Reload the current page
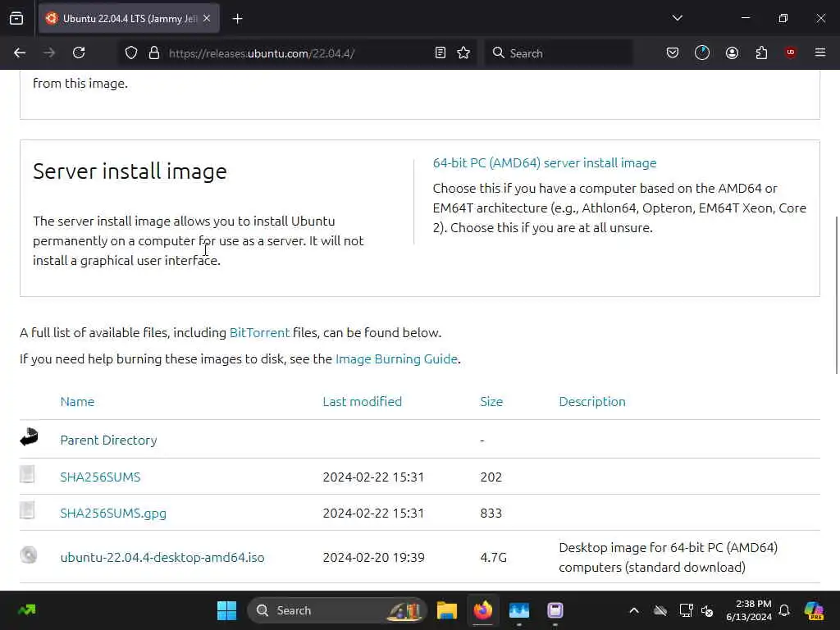The image size is (840, 630). click(x=79, y=52)
